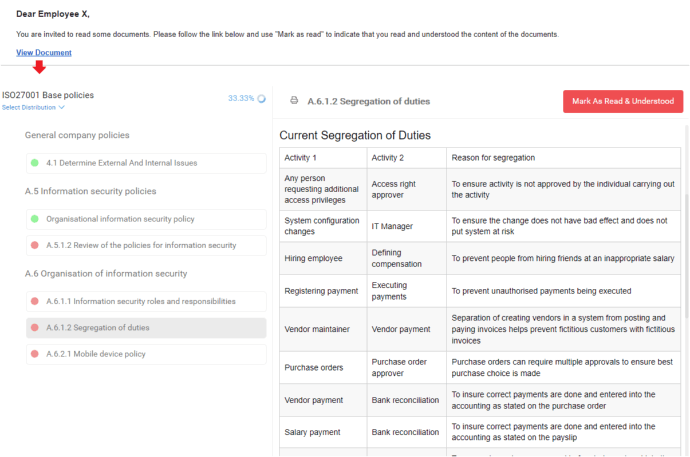This screenshot has height=457, width=690.
Task: Click green dot next to Organisational information security policy
Action: pyautogui.click(x=35, y=218)
